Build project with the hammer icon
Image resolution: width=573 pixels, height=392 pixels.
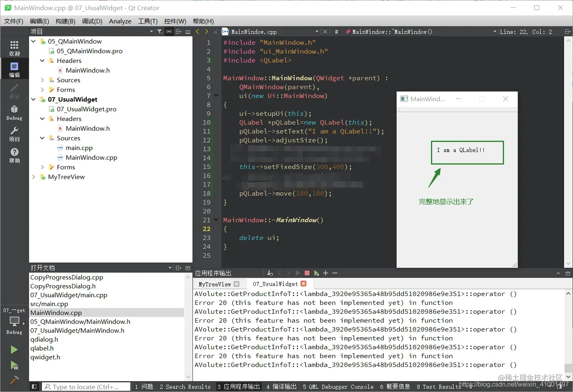coord(14,379)
